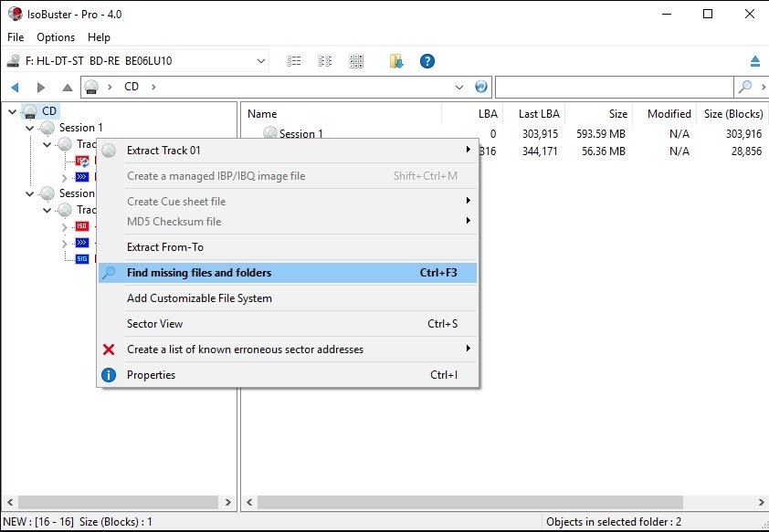Switch to large icons grid view
This screenshot has height=532, width=769.
[356, 61]
